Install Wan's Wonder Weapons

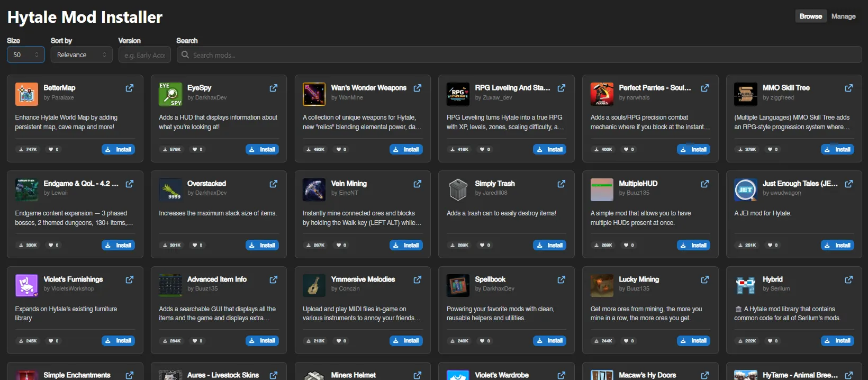[x=406, y=150]
